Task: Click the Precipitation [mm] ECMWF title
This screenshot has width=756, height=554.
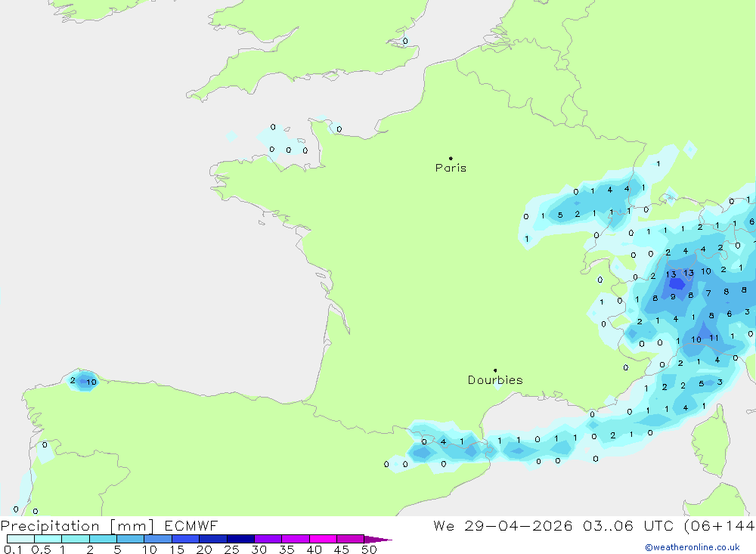Action: [110, 525]
